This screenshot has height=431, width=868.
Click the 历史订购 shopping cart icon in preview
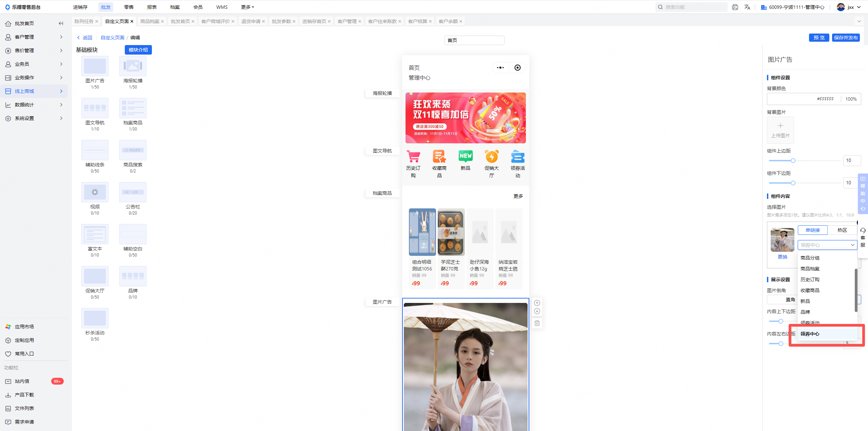click(413, 157)
